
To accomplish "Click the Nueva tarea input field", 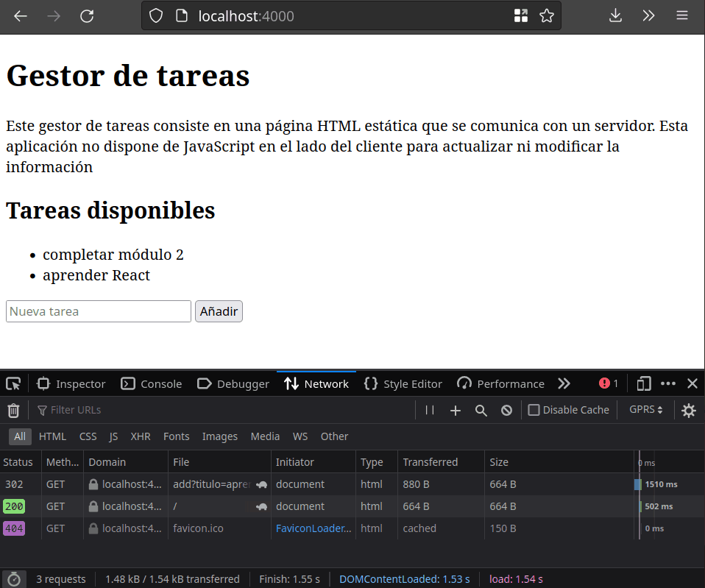I will (99, 311).
